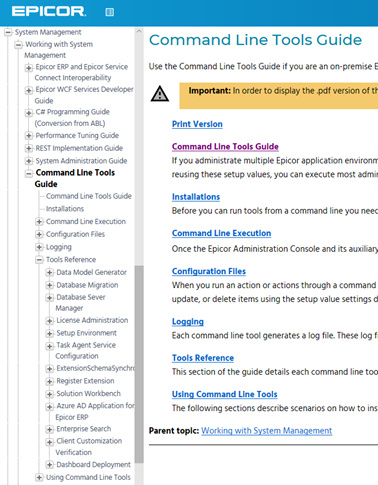Collapse the Tools Reference node
378x485 pixels.
(x=39, y=260)
